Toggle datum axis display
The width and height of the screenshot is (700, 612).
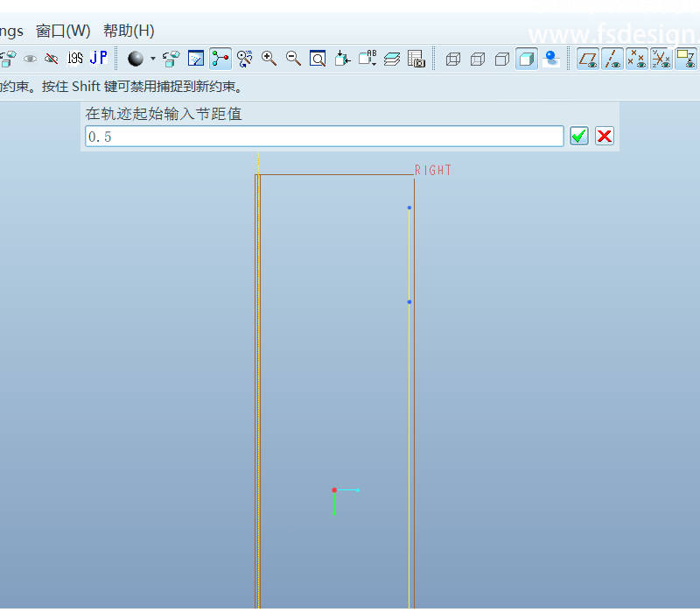coord(612,59)
